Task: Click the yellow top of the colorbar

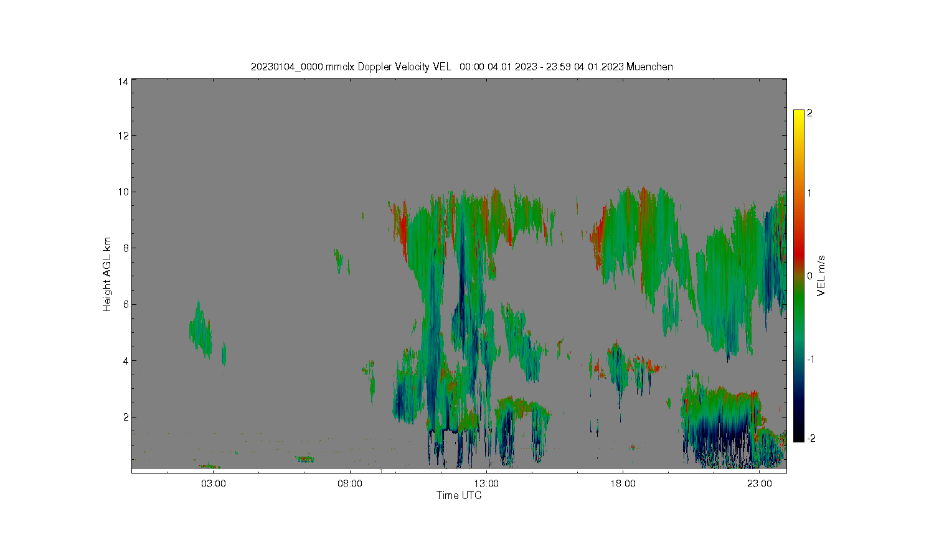Action: 799,116
